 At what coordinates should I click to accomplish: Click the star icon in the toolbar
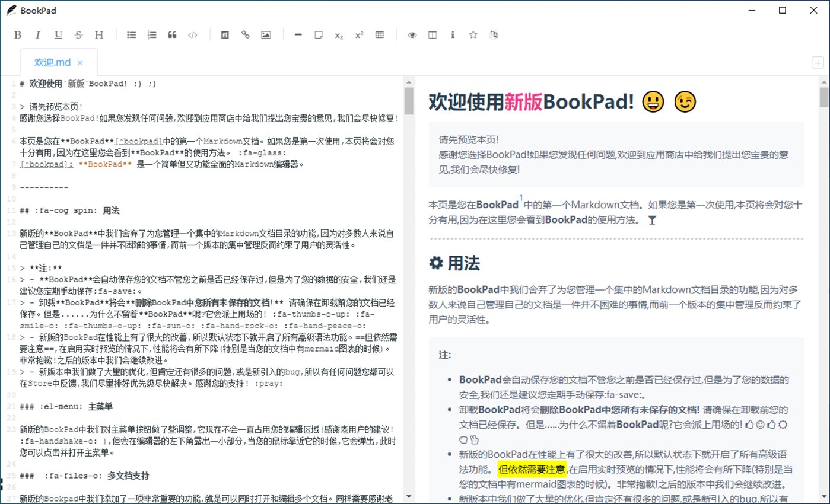473,35
